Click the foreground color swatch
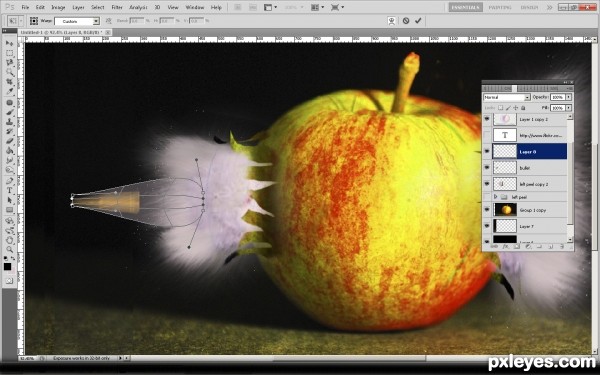 tap(7, 266)
